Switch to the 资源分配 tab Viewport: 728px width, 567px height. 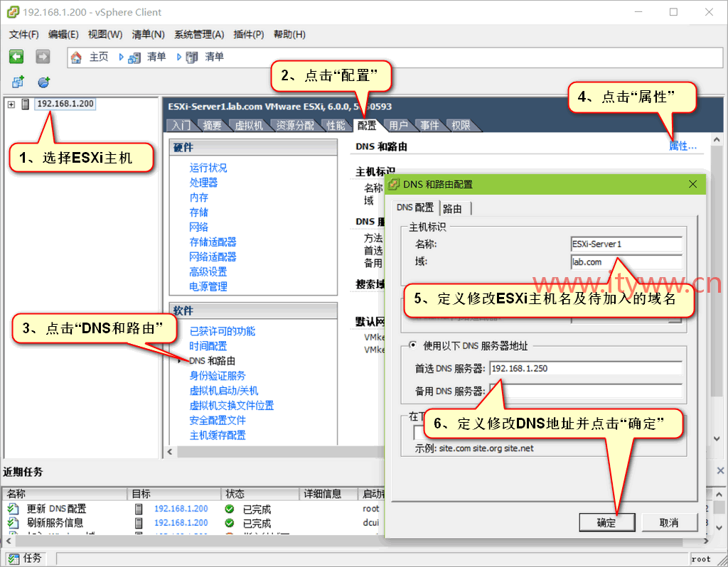point(295,125)
